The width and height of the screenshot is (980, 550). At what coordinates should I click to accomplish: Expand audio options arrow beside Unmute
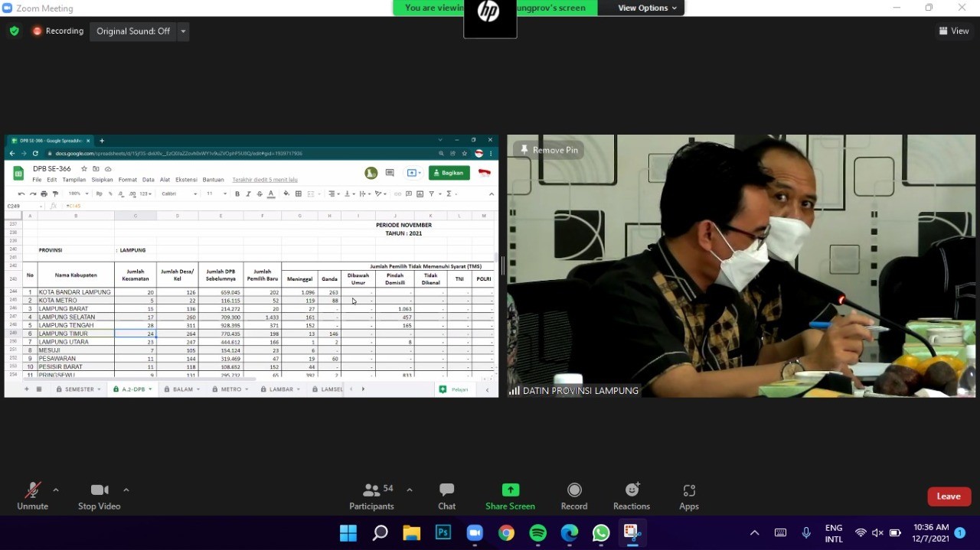click(x=56, y=490)
